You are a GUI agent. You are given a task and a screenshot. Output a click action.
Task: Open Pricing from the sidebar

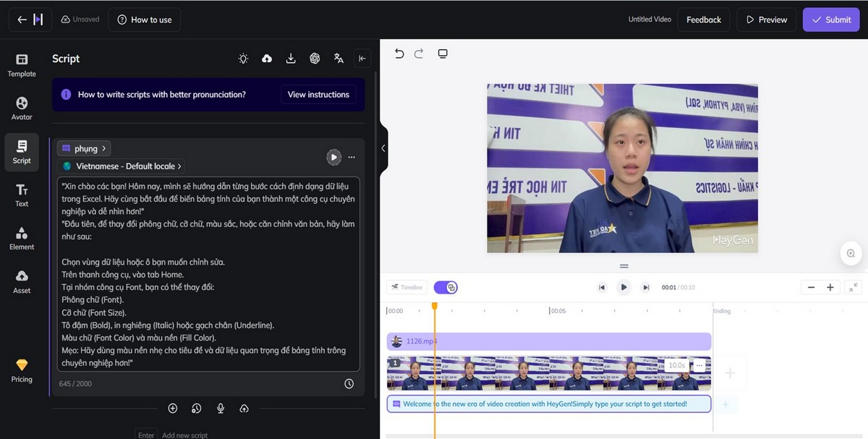point(22,371)
